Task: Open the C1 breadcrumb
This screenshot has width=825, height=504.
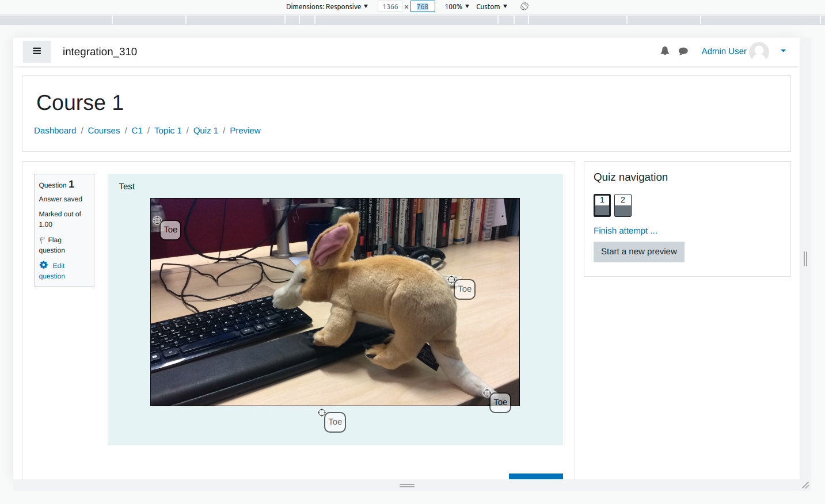Action: 137,131
